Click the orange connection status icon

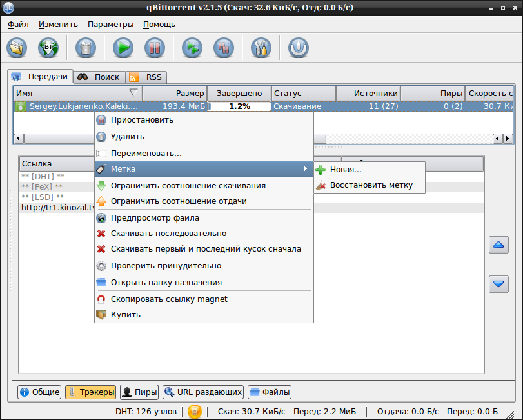pos(195,412)
